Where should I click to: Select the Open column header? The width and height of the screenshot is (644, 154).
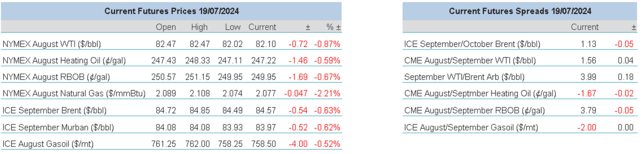166,27
